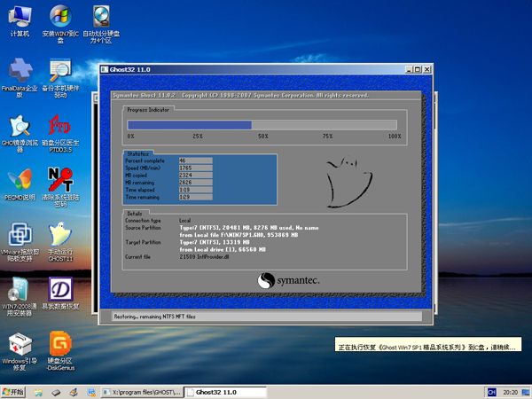Click the Ghost progress indicator bar

click(262, 125)
